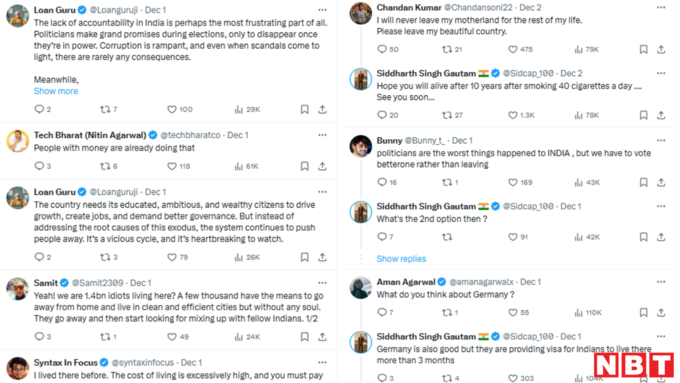680x383 pixels.
Task: Open @techbharatco profile handle link
Action: click(190, 135)
